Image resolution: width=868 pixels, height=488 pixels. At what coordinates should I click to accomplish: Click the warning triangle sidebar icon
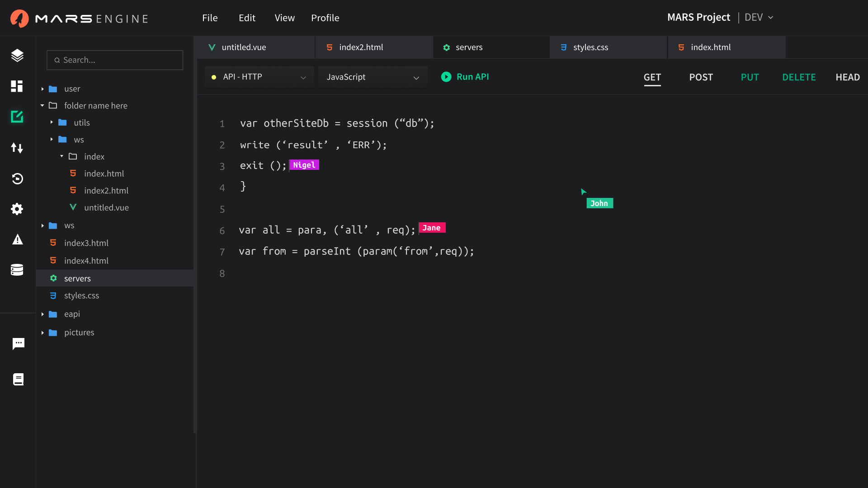pyautogui.click(x=17, y=239)
